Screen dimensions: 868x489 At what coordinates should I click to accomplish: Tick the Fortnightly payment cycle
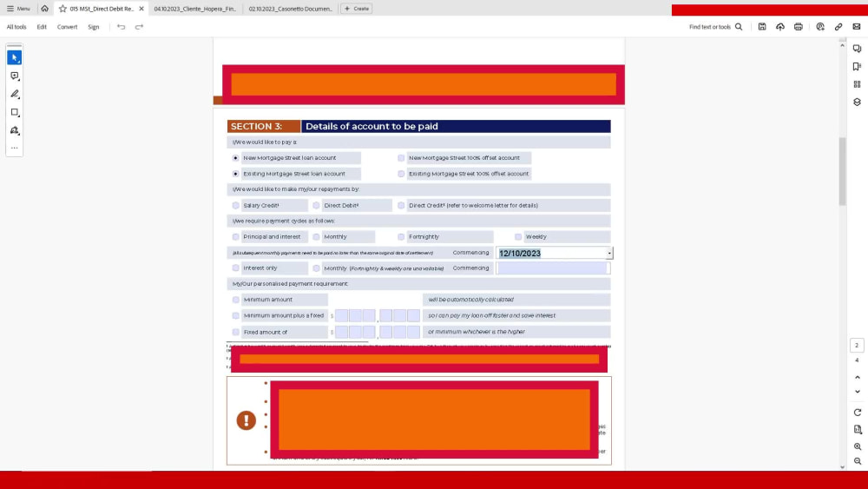401,237
